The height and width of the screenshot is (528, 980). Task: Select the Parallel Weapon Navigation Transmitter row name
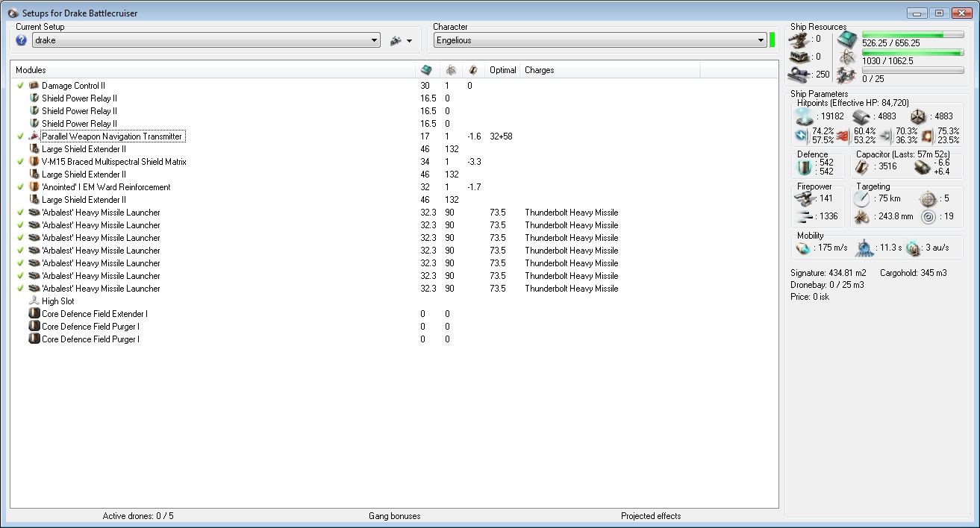[x=112, y=136]
